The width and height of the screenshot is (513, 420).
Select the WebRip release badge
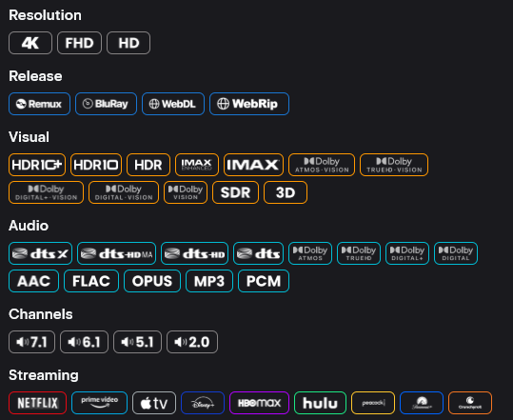point(249,104)
